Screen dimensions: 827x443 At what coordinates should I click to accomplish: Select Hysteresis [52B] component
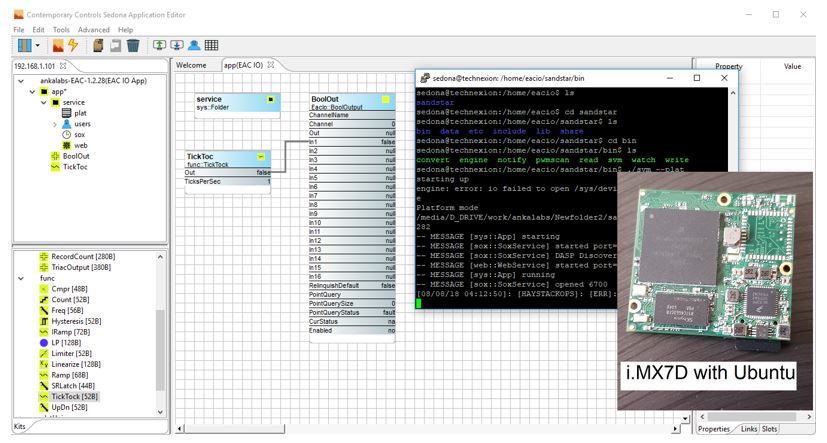coord(76,321)
